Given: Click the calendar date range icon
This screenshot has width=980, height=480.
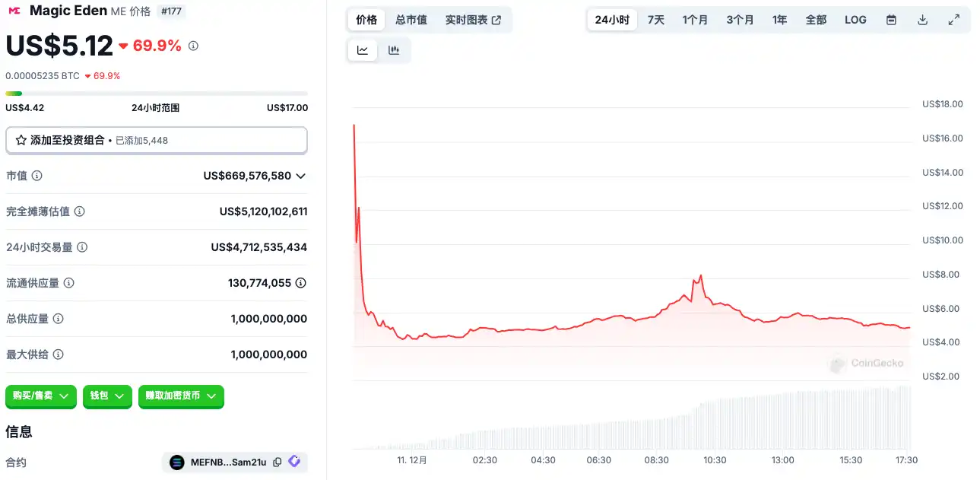Looking at the screenshot, I should pos(891,20).
